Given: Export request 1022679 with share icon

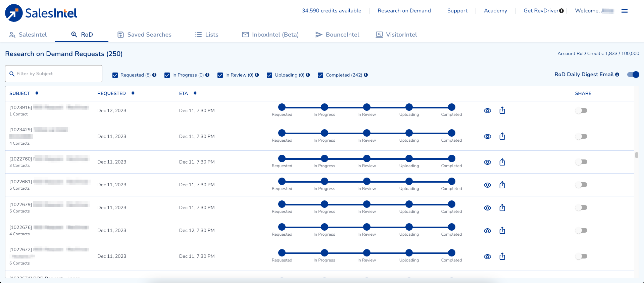Looking at the screenshot, I should tap(502, 207).
